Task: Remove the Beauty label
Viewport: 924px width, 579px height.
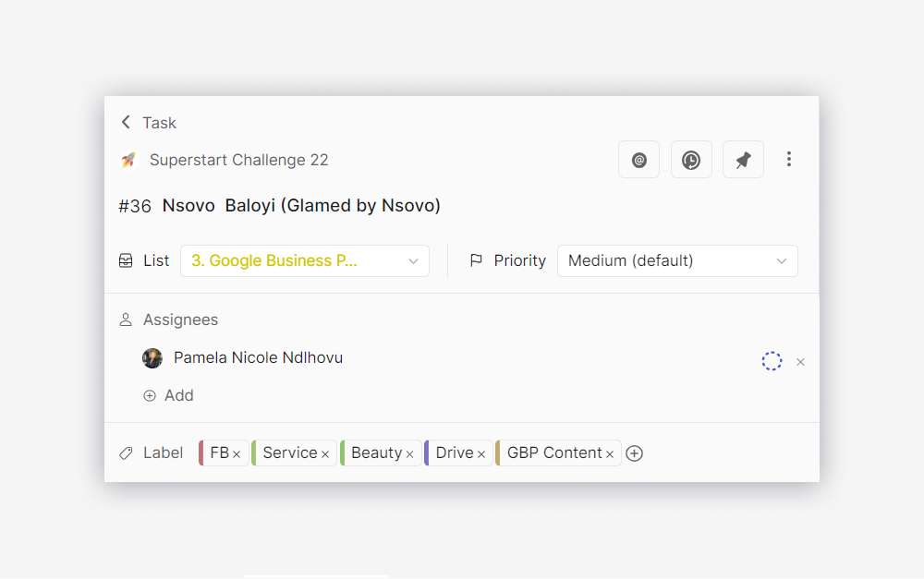Action: (409, 454)
